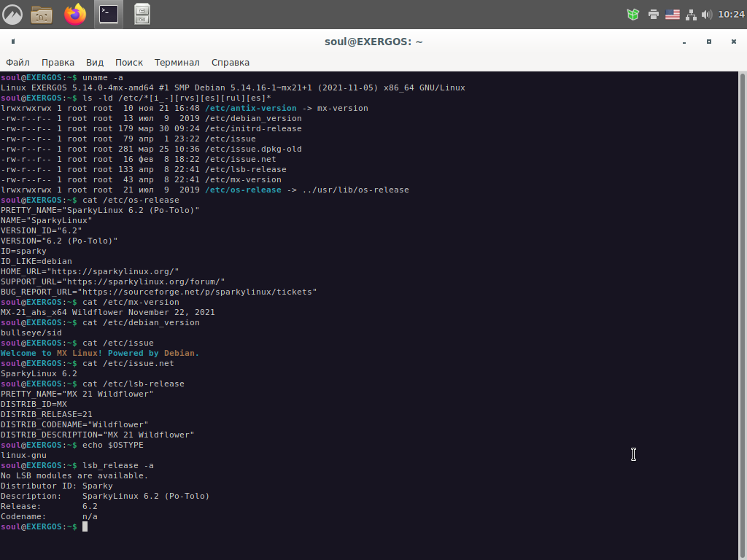Image resolution: width=747 pixels, height=560 pixels.
Task: Click the 'ID=sparky' line
Action: click(x=23, y=251)
